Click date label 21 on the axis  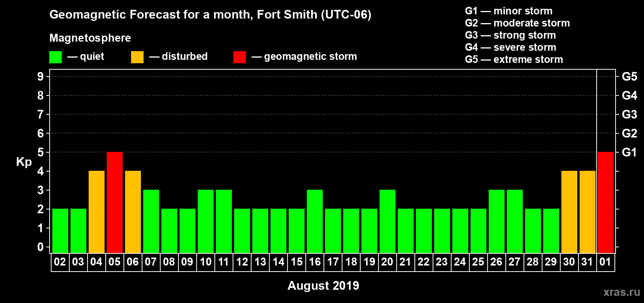coord(405,262)
